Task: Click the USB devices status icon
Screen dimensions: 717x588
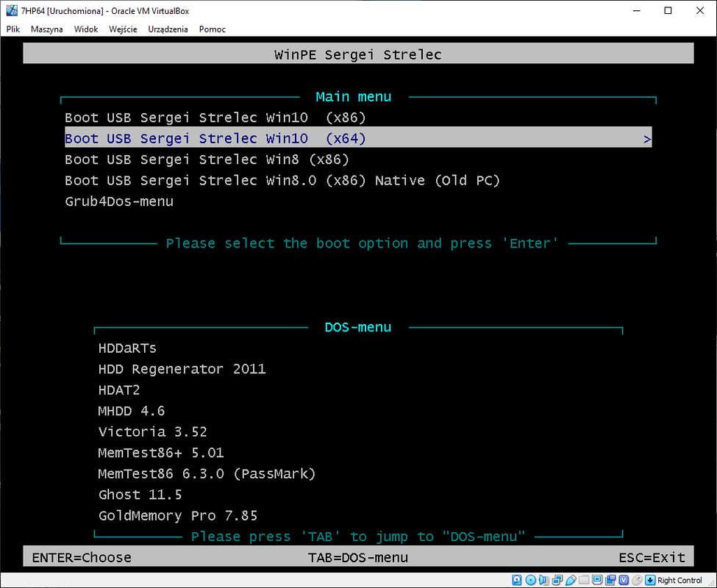Action: 571,580
